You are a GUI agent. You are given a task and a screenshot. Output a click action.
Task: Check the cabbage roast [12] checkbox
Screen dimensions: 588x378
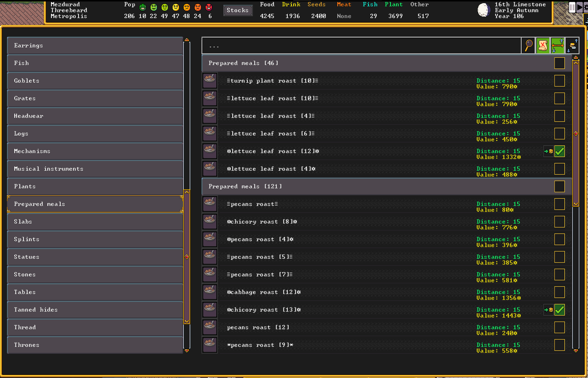[x=559, y=292]
